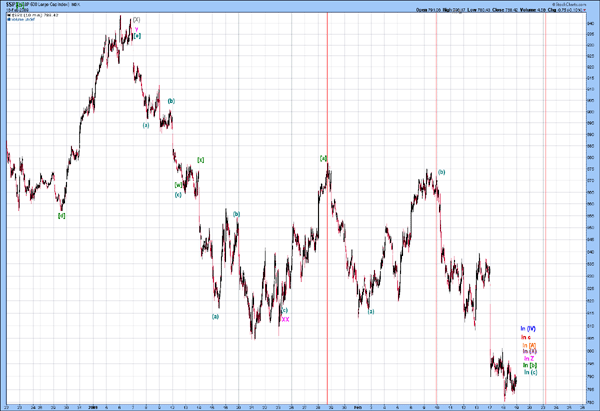Select the green [d] wave label
The image size is (600, 411).
(x=61, y=215)
